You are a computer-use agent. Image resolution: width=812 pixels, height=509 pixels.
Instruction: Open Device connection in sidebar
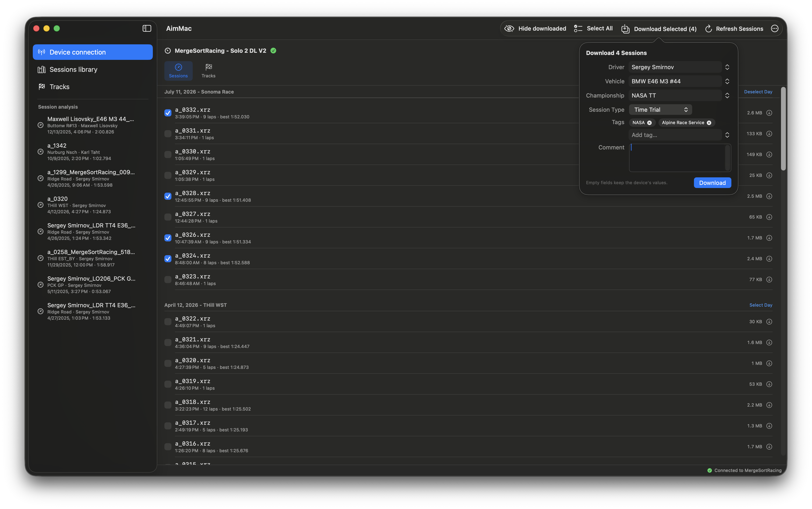click(x=93, y=52)
